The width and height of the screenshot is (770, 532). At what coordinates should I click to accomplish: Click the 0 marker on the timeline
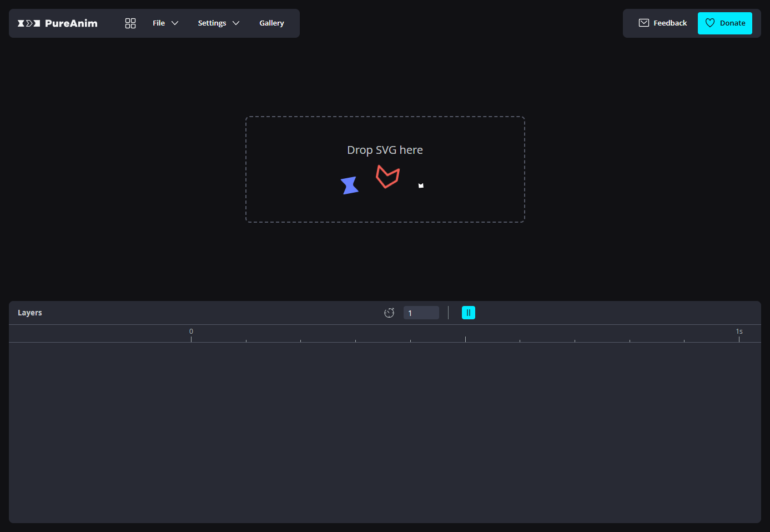coord(191,332)
